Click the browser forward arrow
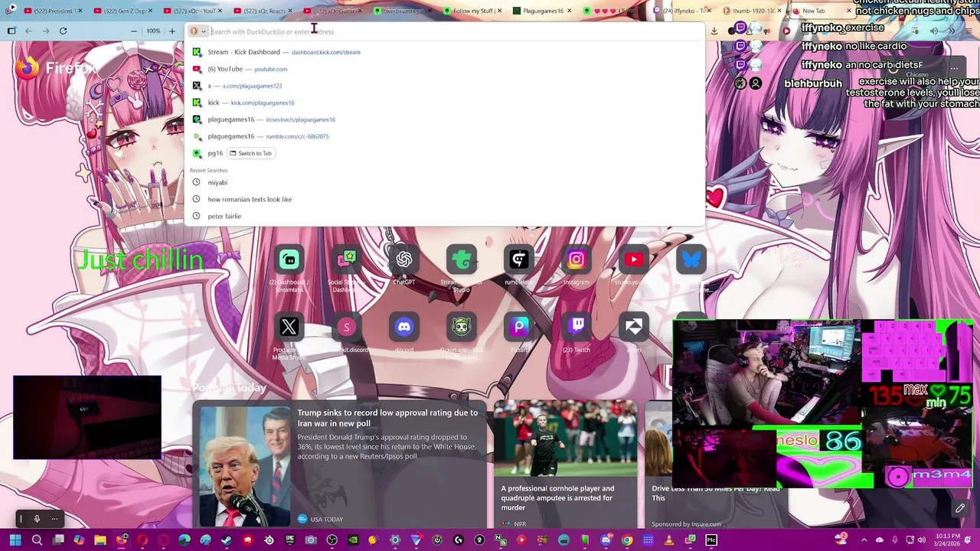The width and height of the screenshot is (980, 551). coord(45,31)
